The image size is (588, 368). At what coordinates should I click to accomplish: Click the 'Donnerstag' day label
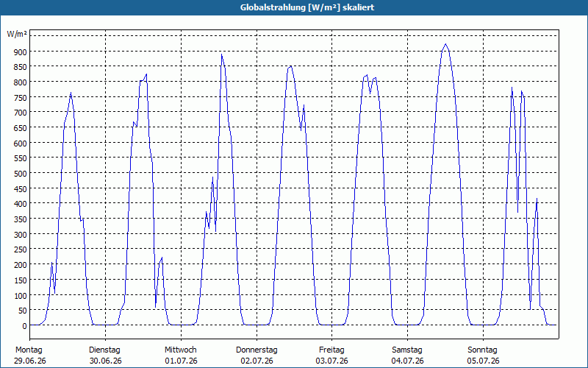click(x=257, y=350)
